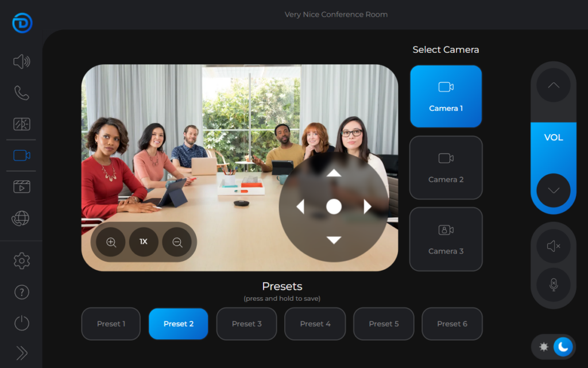The width and height of the screenshot is (588, 368).
Task: Toggle the microphone mute button
Action: point(553,285)
